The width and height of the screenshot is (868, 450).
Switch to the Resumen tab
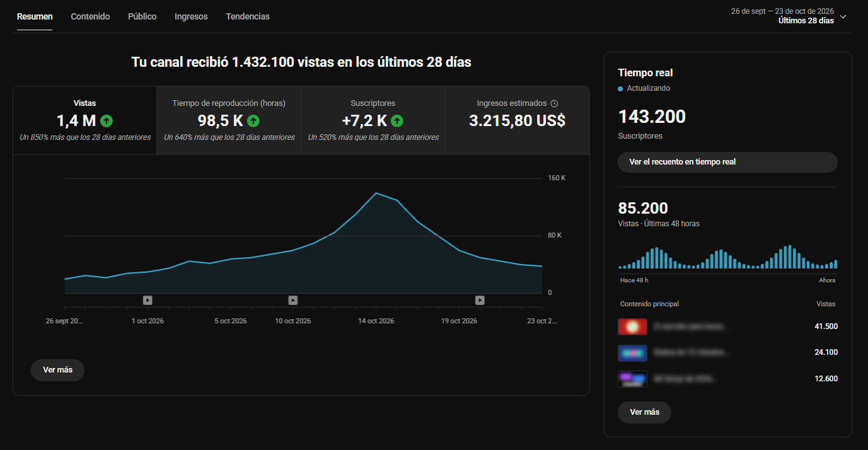pos(35,16)
